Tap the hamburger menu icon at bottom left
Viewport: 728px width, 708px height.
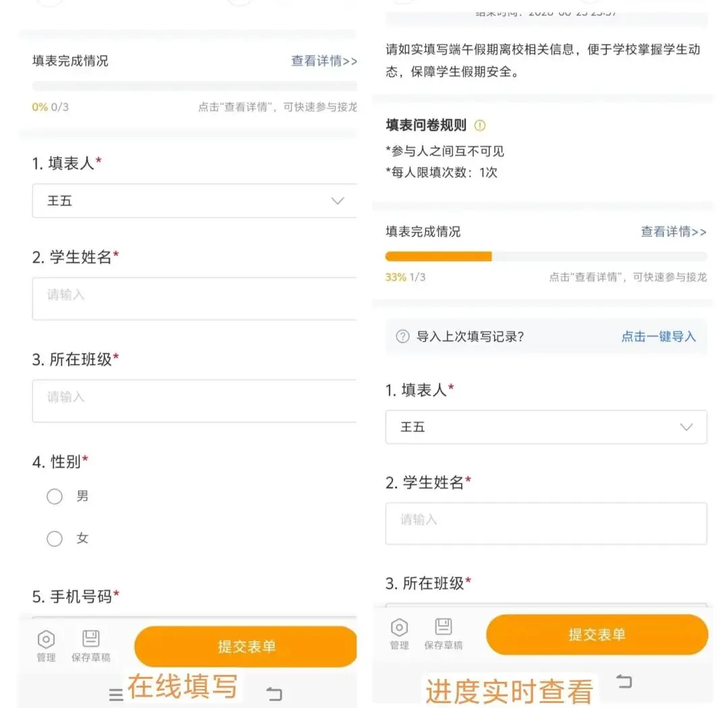[116, 695]
